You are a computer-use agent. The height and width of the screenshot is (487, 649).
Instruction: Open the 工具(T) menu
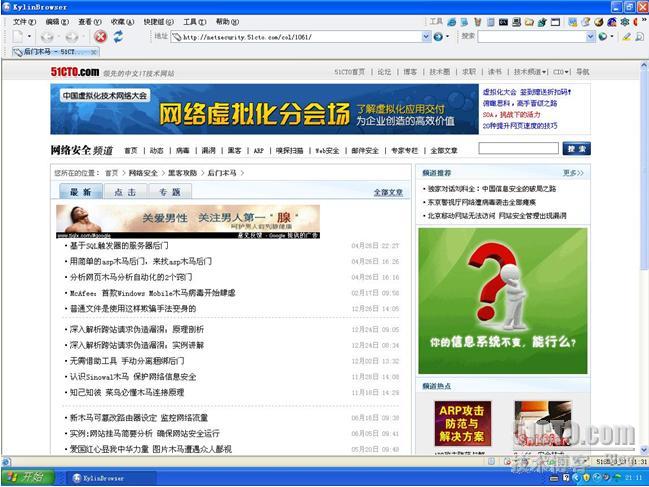(195, 22)
